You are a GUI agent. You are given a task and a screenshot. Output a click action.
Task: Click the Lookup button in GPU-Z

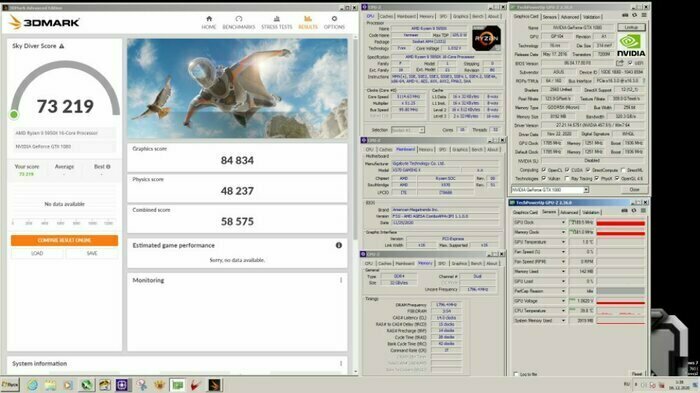point(631,27)
